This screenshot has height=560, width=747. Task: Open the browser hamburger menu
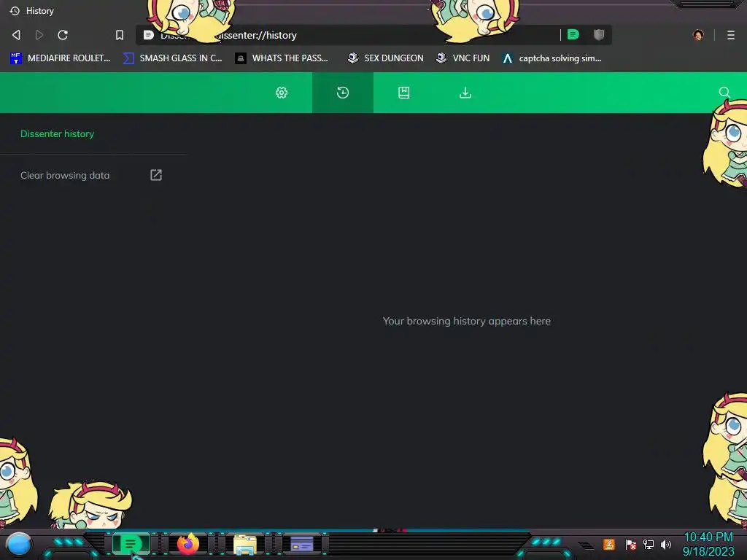731,35
